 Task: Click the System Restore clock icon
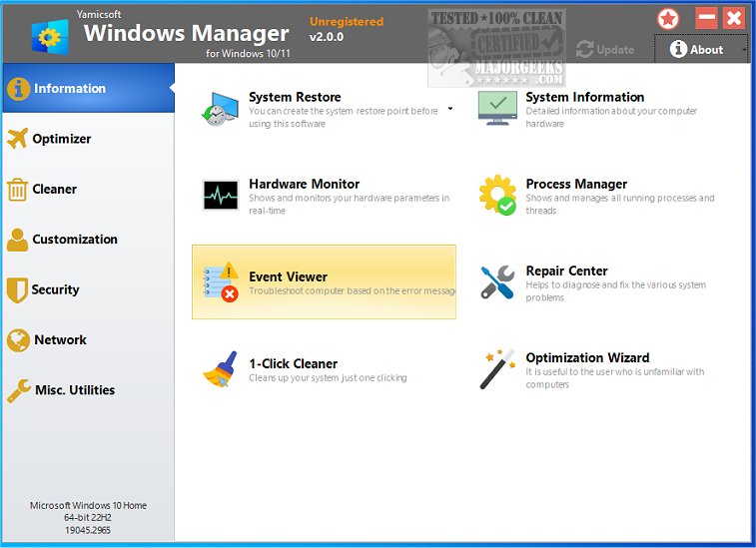coord(220,108)
